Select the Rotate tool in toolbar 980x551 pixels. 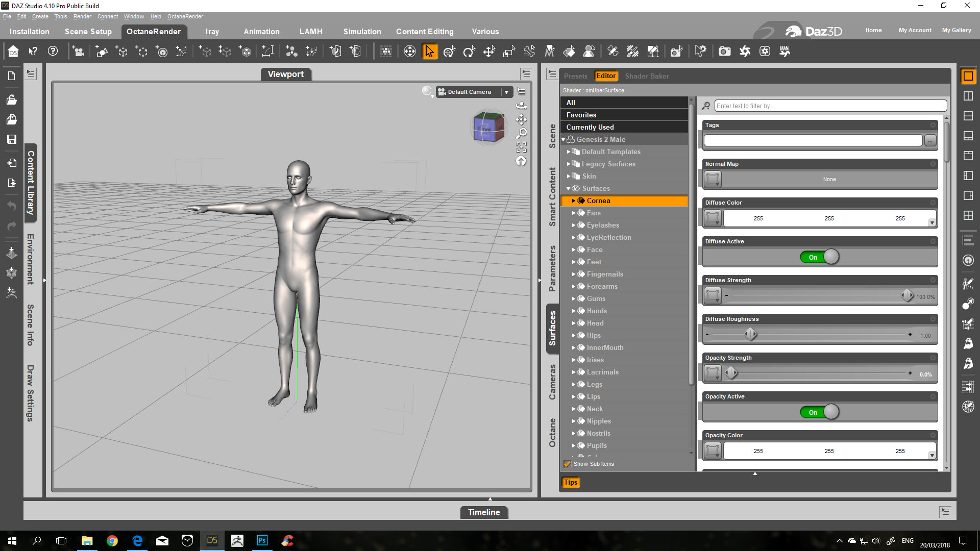[469, 52]
